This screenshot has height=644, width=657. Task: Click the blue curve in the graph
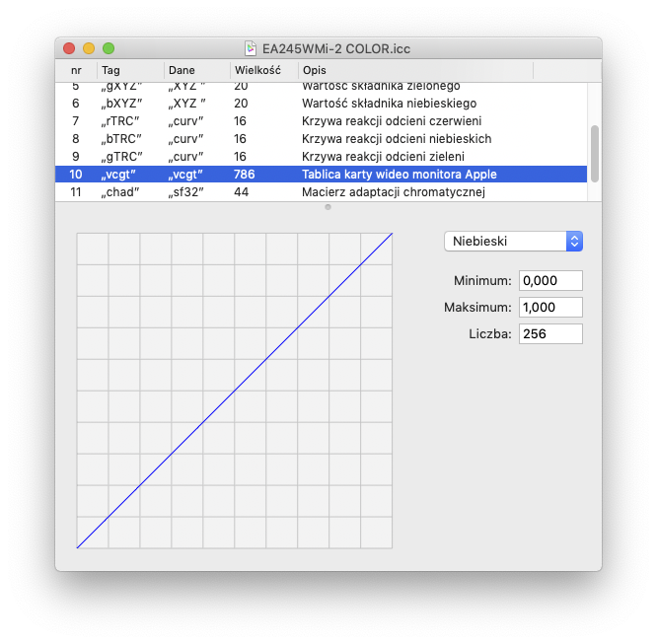(235, 391)
